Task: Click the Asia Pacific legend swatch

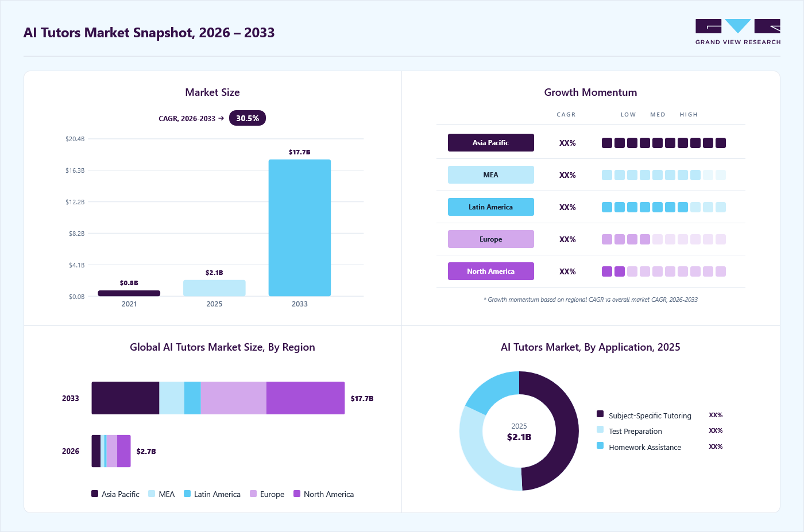Action: (x=95, y=494)
